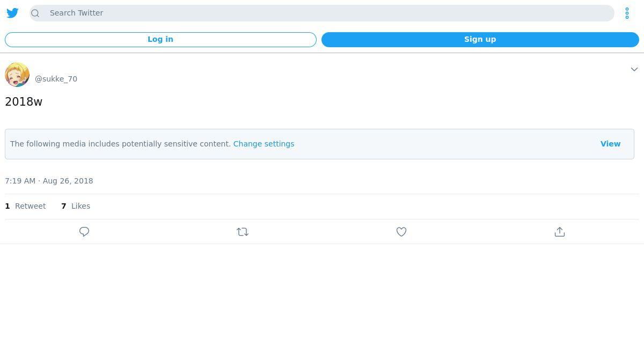
Task: Open the tweet options chevron
Action: pos(634,69)
